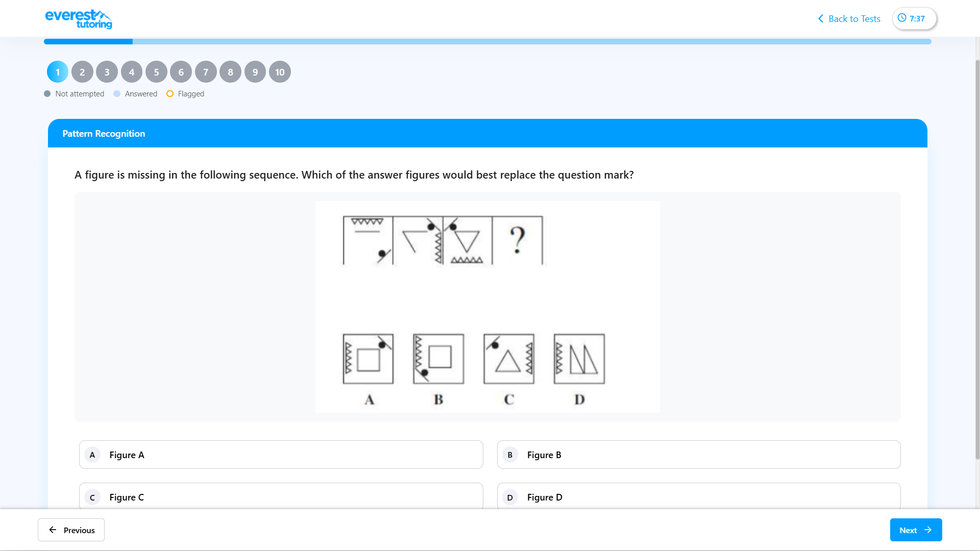The height and width of the screenshot is (551, 980).
Task: Click the Next arrow icon
Action: coord(928,530)
